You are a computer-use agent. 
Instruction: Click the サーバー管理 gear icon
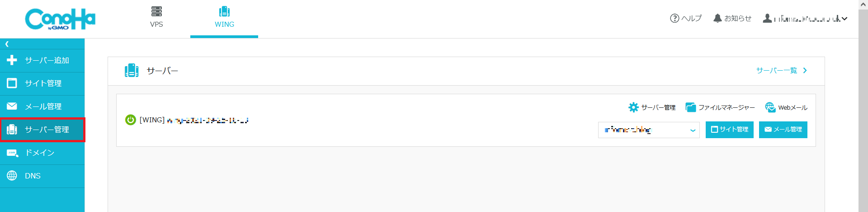tap(633, 107)
